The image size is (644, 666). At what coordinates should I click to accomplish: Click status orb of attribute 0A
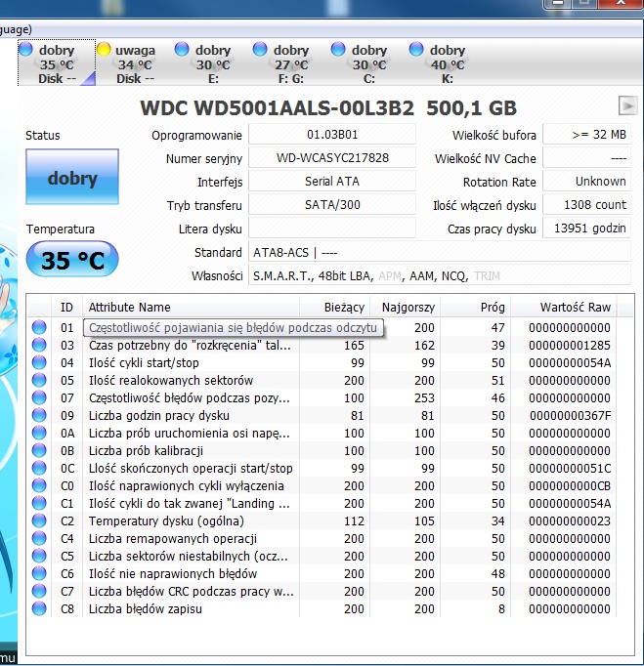39,433
